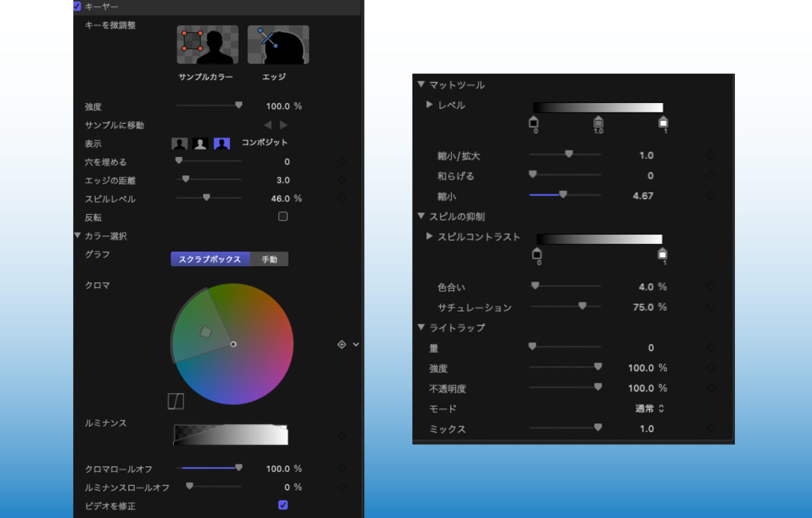Collapse the マットツール section
812x518 pixels.
[420, 85]
